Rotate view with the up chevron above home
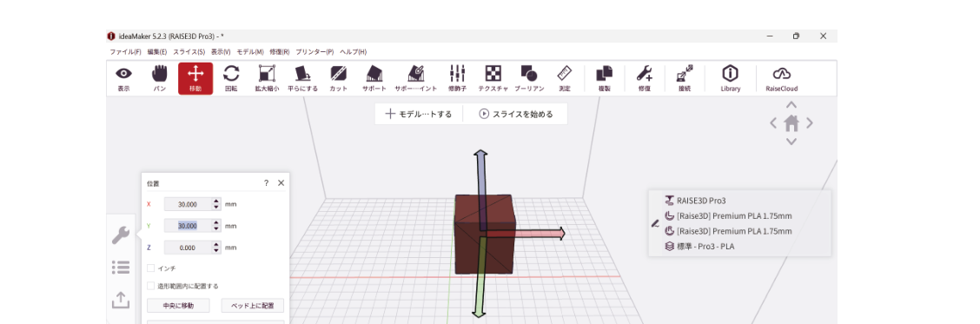This screenshot has height=324, width=980. [x=791, y=104]
